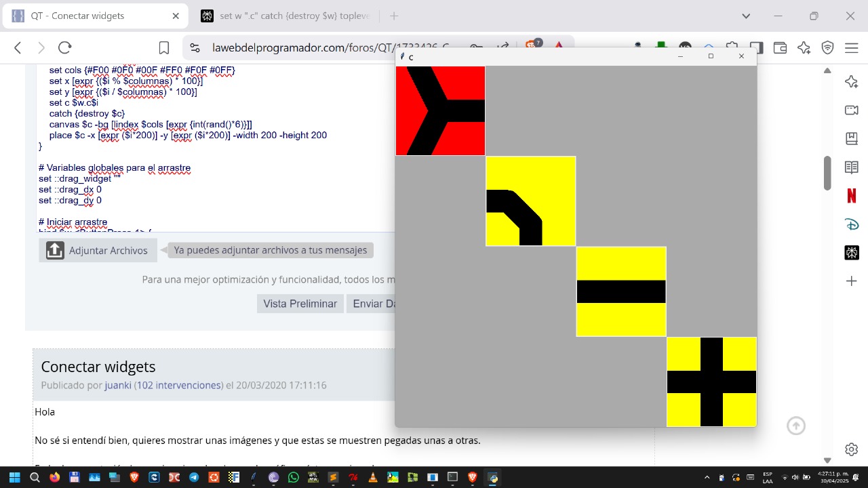Open Netflix shortcut in sidebar

click(852, 196)
